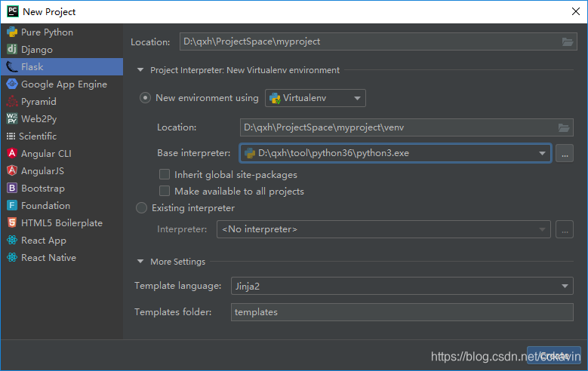Select HTML5 Boilerplate project type
Image resolution: width=588 pixels, height=371 pixels.
click(x=62, y=222)
